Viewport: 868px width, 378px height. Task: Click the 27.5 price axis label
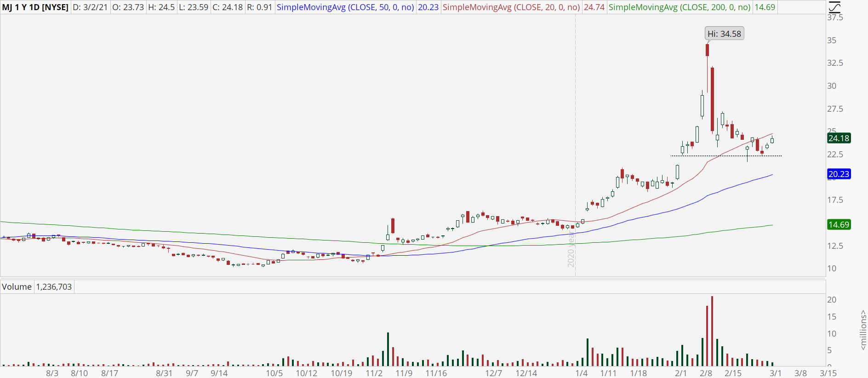pyautogui.click(x=835, y=109)
